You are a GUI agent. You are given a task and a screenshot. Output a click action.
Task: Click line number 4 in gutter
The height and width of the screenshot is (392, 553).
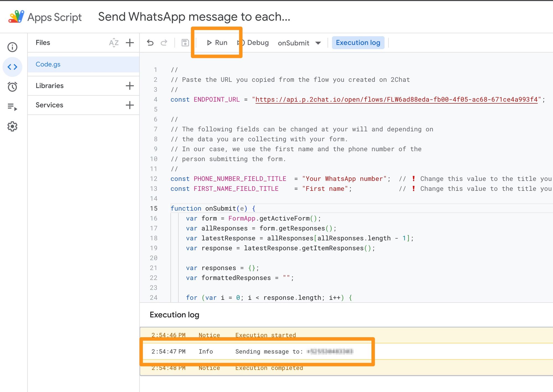(156, 100)
